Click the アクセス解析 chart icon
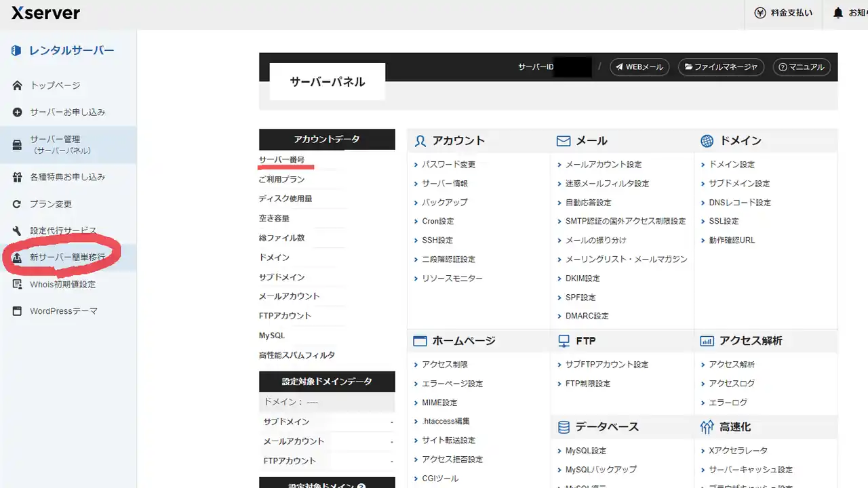 [707, 341]
